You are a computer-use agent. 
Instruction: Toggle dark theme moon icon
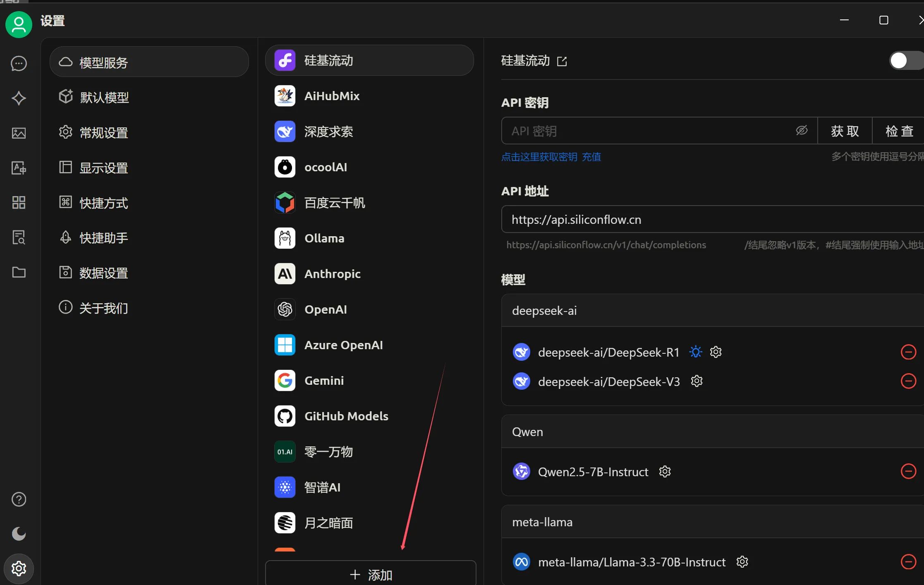19,534
